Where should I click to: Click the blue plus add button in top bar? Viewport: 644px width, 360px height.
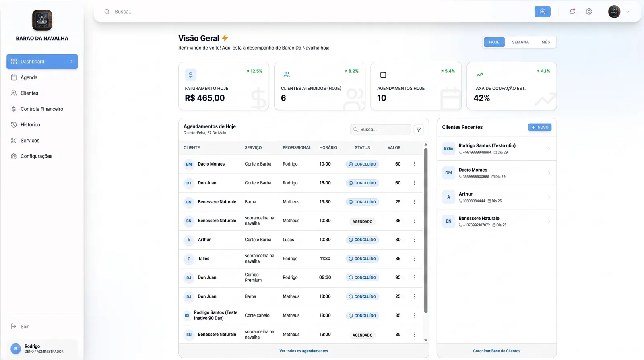tap(542, 12)
